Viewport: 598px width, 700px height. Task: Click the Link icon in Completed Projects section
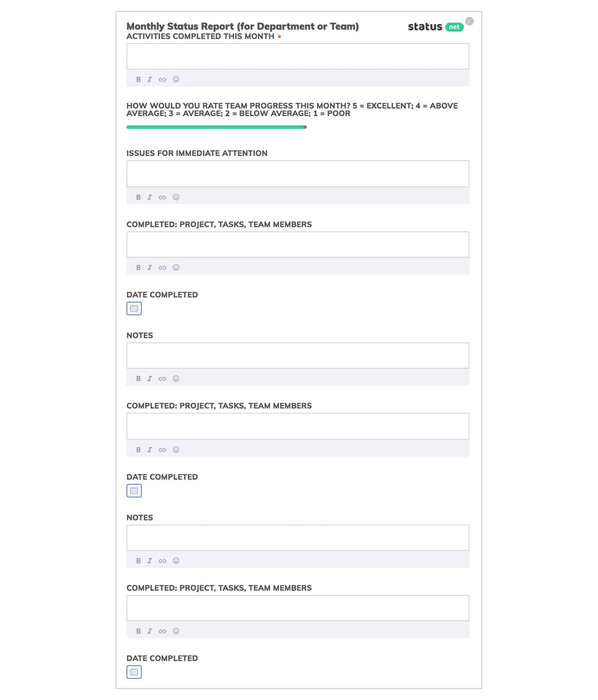tap(163, 267)
